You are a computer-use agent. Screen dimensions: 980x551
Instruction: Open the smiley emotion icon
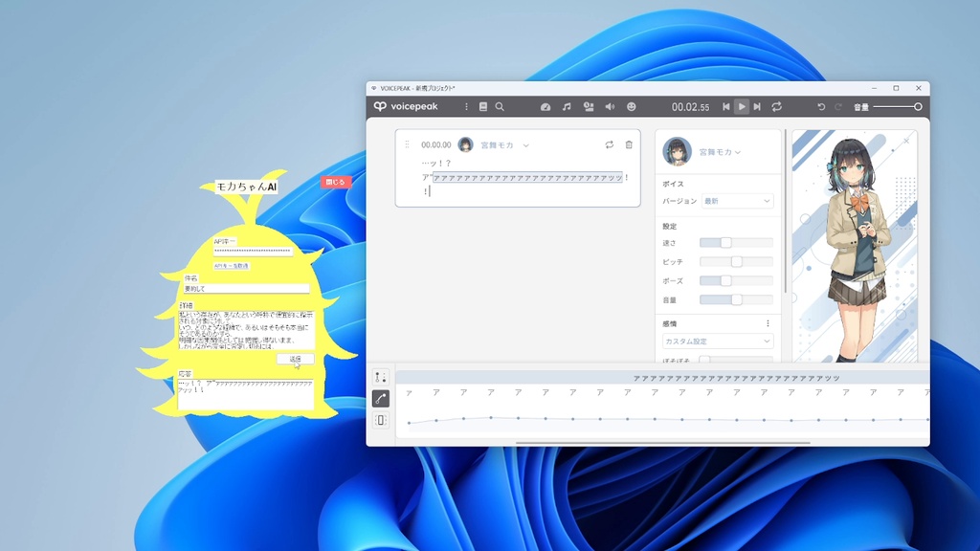632,107
